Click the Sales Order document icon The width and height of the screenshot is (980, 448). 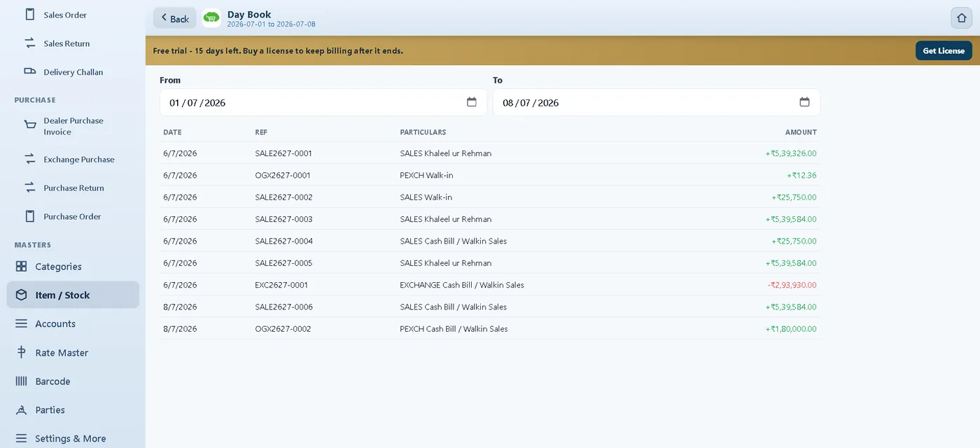pos(29,14)
